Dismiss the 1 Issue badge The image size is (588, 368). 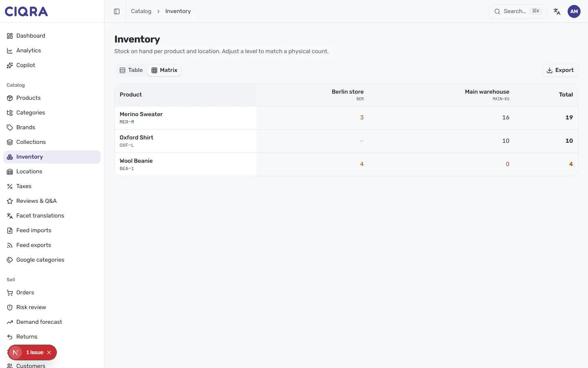tap(49, 352)
